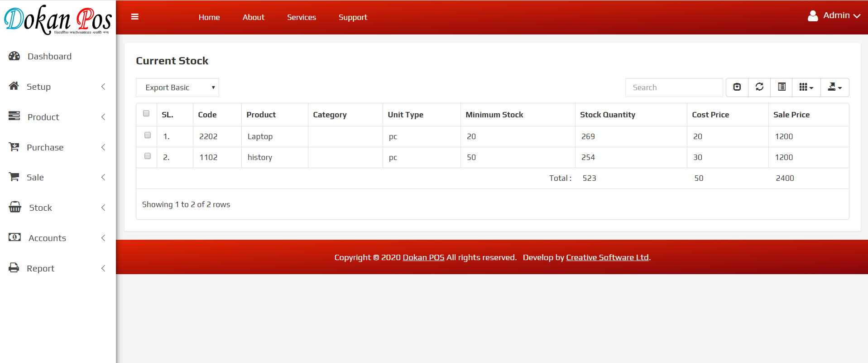Go to the Support menu item

coord(353,17)
